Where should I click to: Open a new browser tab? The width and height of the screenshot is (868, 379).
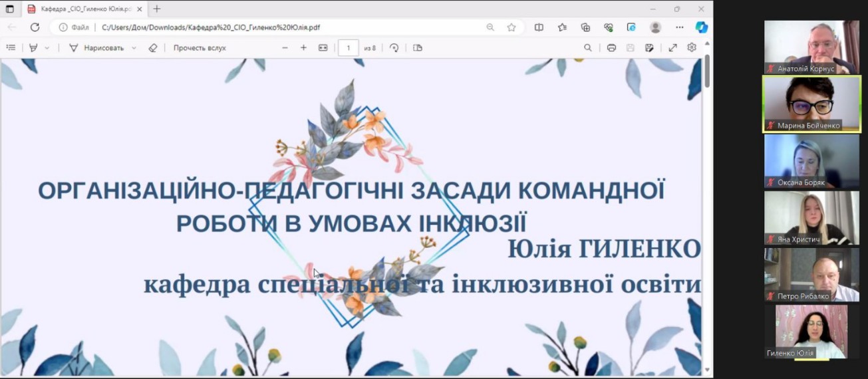tap(157, 9)
